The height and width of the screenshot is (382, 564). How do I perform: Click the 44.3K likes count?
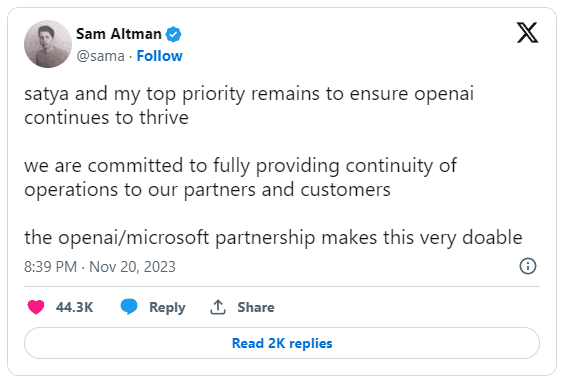coord(74,308)
